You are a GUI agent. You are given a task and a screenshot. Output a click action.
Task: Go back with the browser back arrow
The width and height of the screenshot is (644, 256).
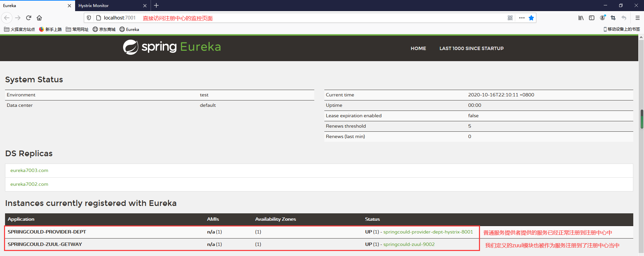(x=7, y=18)
